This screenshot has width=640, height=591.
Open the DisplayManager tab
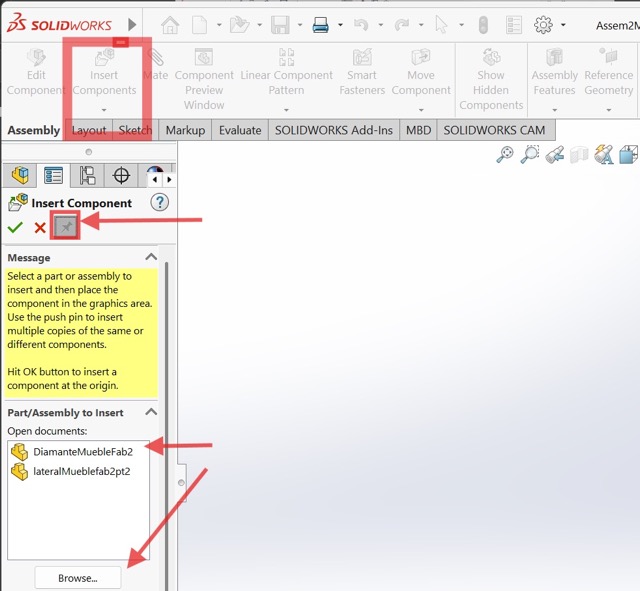click(155, 171)
